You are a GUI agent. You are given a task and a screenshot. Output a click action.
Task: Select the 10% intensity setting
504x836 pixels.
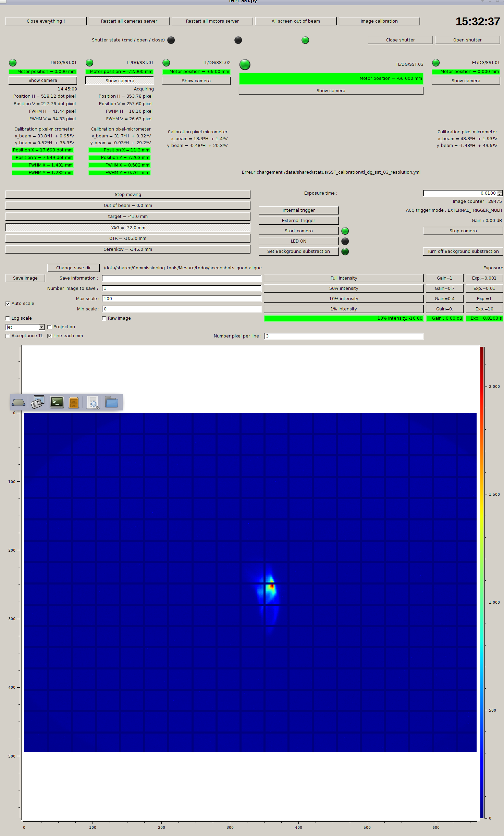pyautogui.click(x=343, y=299)
